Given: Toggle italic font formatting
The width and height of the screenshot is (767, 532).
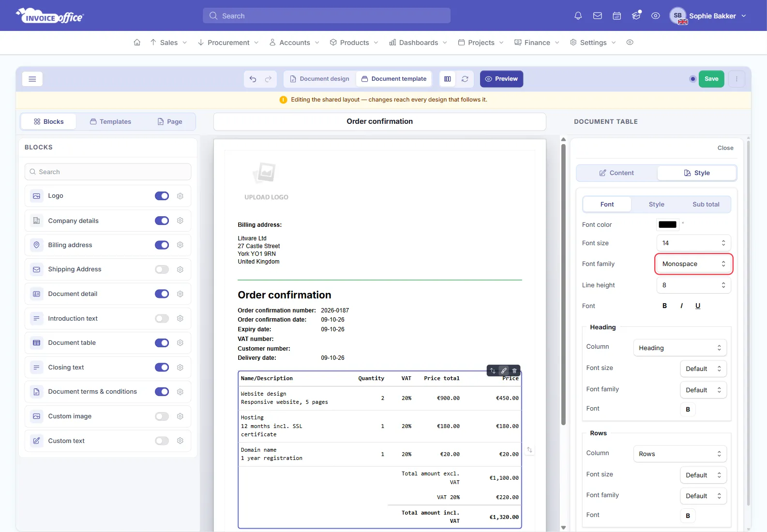Looking at the screenshot, I should (681, 306).
